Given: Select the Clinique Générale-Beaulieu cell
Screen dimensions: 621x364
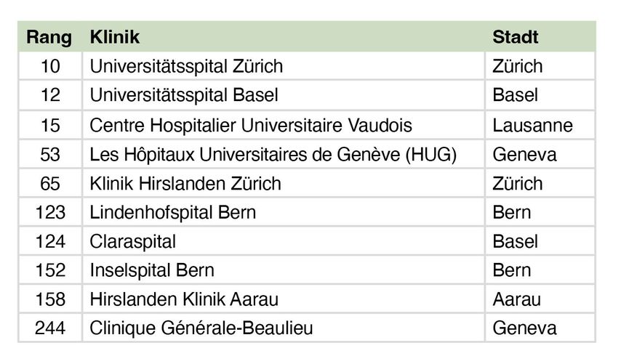Looking at the screenshot, I should point(201,328).
